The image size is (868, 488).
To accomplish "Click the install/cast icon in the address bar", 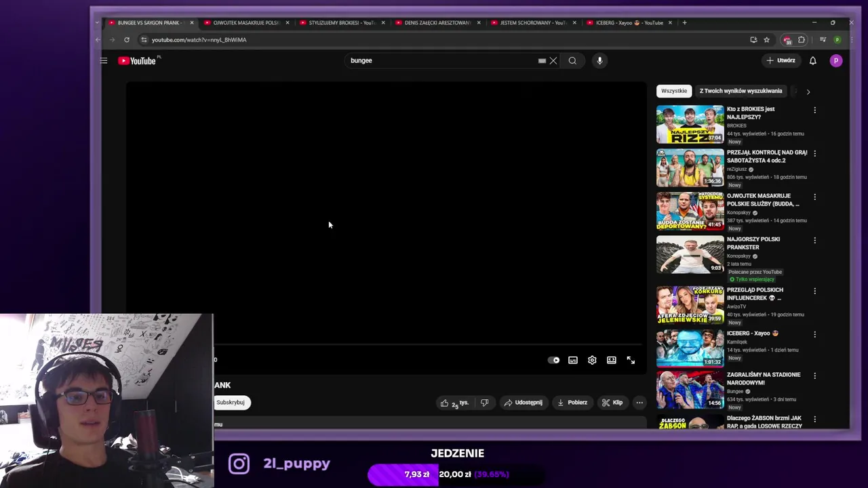I will click(x=753, y=39).
